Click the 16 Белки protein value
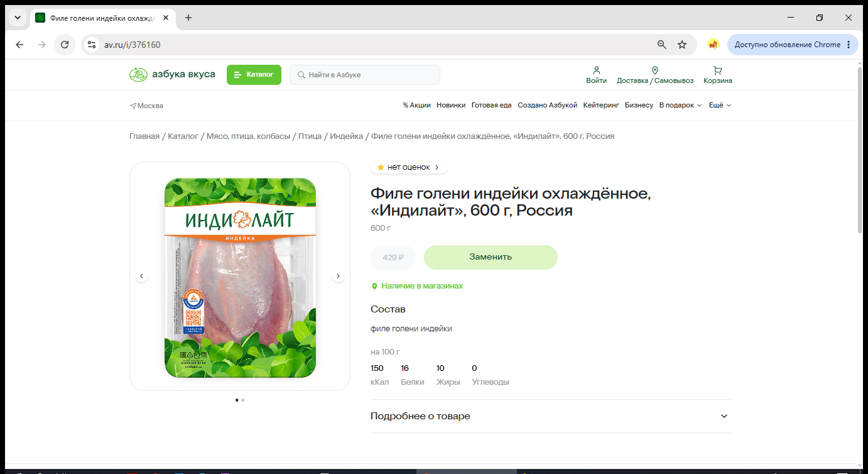Image resolution: width=868 pixels, height=474 pixels. [413, 375]
